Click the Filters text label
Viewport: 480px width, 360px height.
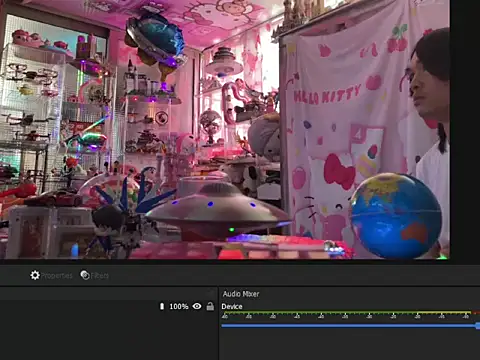point(100,276)
